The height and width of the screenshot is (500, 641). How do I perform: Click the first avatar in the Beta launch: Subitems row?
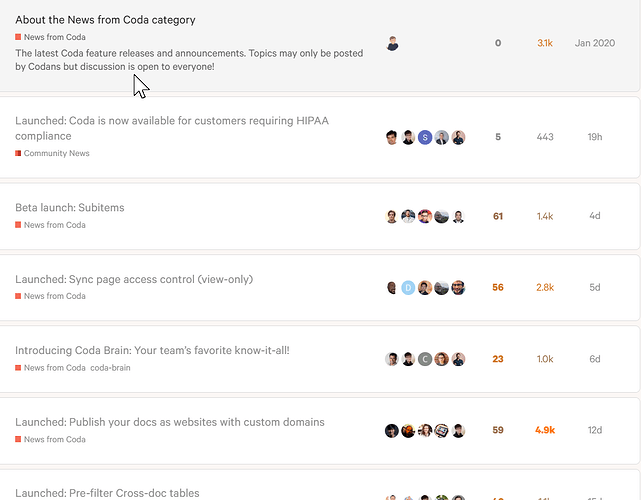392,217
